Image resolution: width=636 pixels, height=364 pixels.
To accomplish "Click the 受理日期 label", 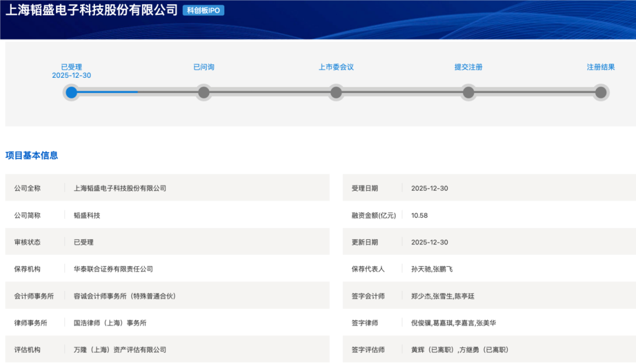I will click(x=365, y=188).
